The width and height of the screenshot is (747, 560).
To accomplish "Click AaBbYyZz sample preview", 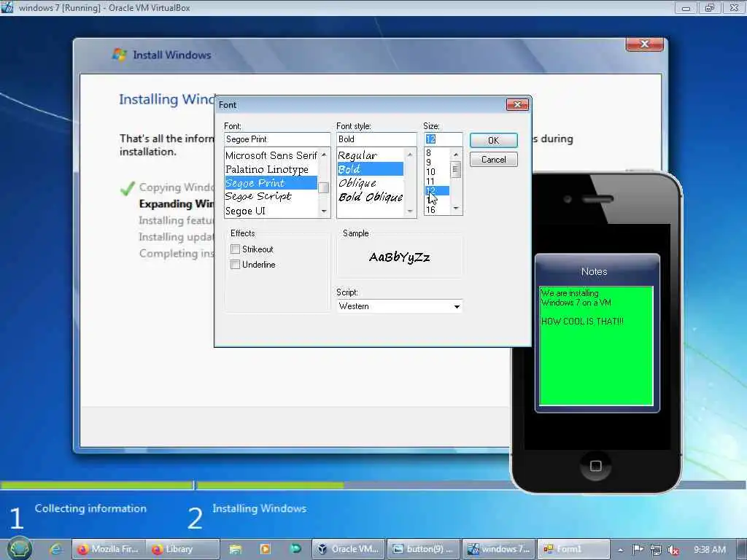I will pos(399,257).
